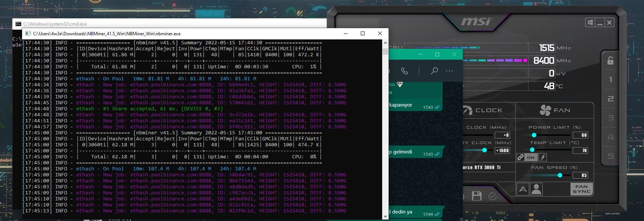The image size is (644, 221).
Task: Click the fan speed value field showing 85
Action: click(581, 175)
